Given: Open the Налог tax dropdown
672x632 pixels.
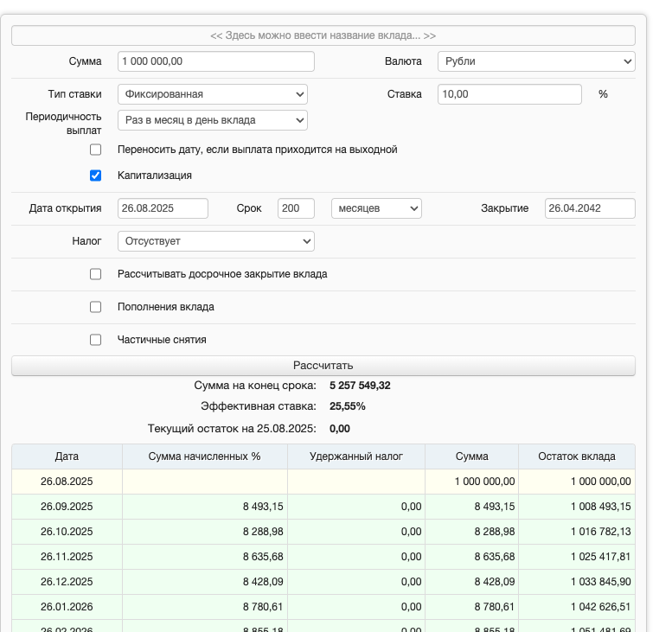Looking at the screenshot, I should pos(216,241).
